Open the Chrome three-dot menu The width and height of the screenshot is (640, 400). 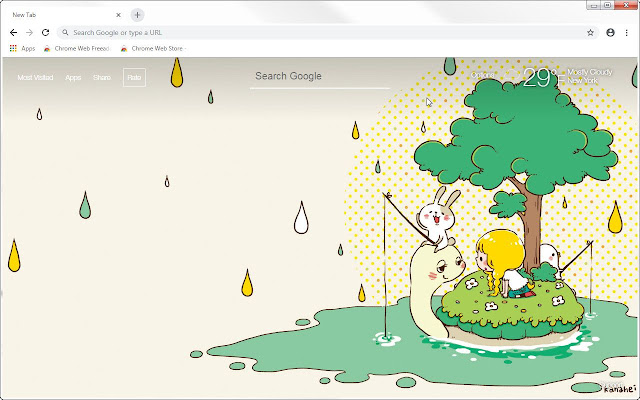[x=627, y=33]
